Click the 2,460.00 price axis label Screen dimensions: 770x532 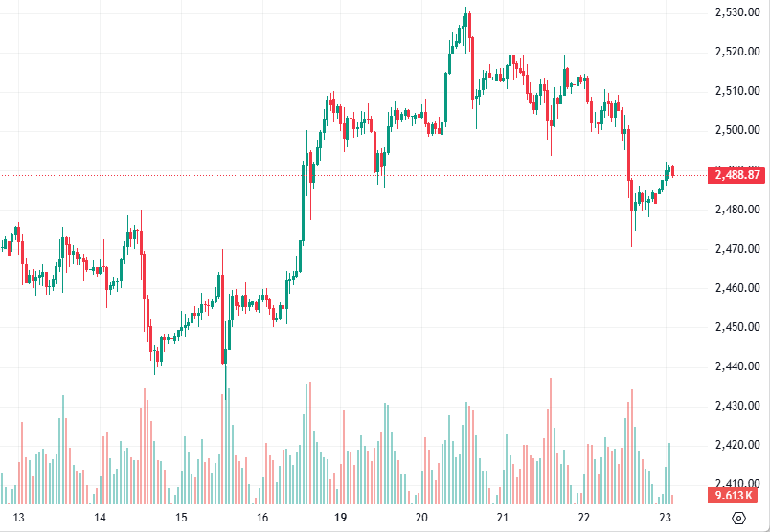click(x=737, y=288)
